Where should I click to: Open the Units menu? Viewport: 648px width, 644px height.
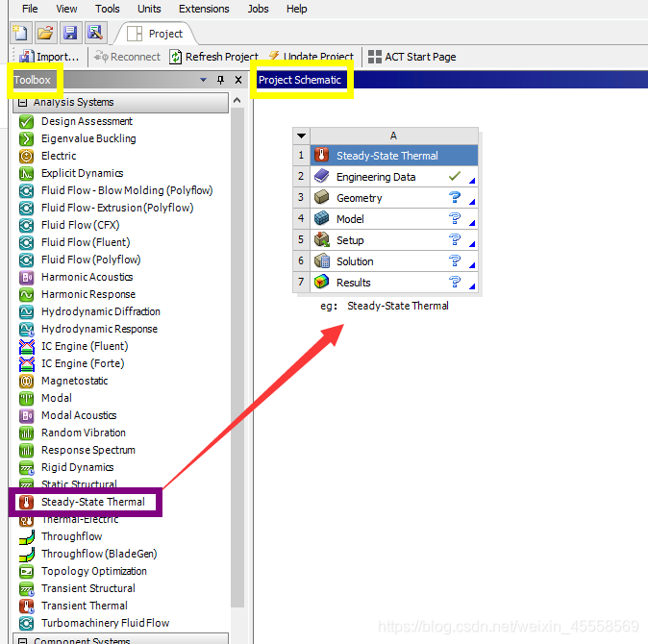click(149, 9)
